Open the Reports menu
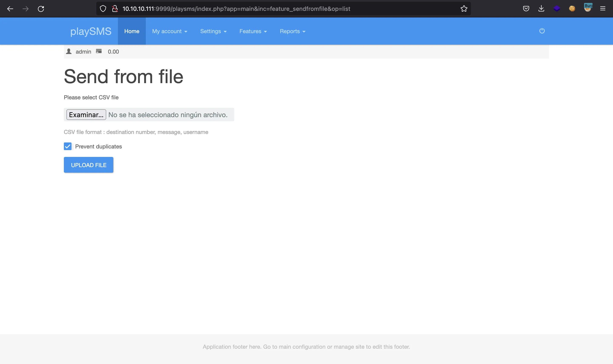613x364 pixels. coord(292,31)
